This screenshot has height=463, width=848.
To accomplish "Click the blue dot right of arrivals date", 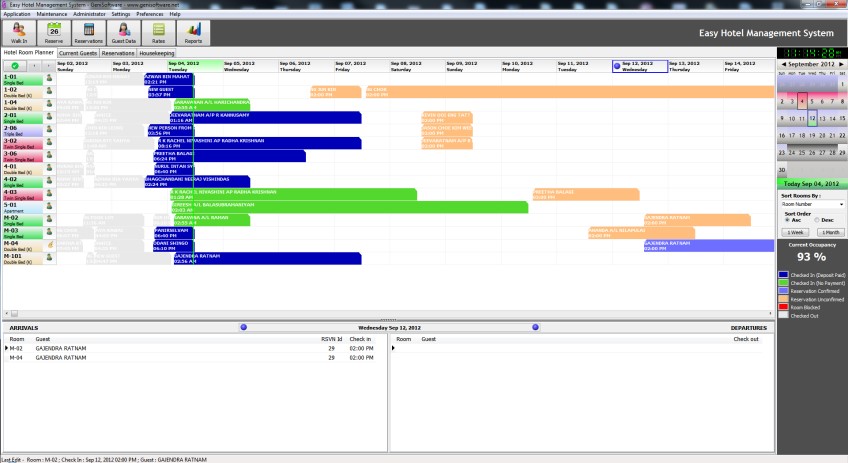I will [535, 327].
